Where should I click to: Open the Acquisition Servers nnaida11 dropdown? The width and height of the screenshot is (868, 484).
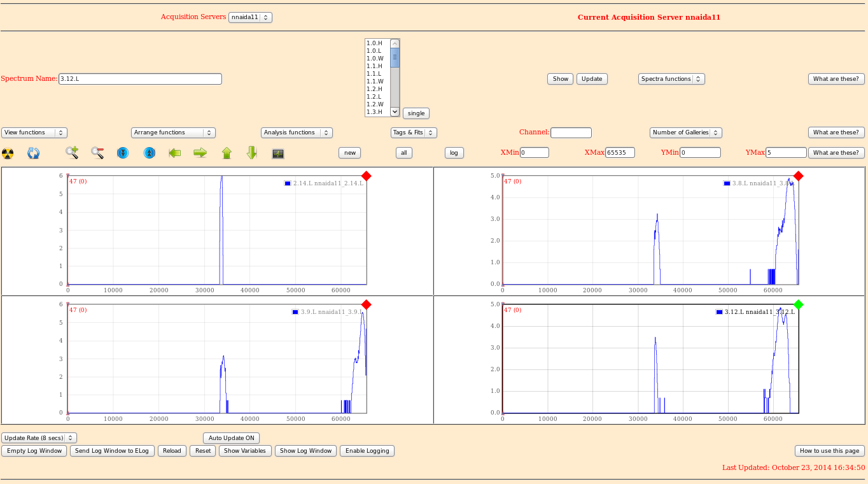click(250, 18)
